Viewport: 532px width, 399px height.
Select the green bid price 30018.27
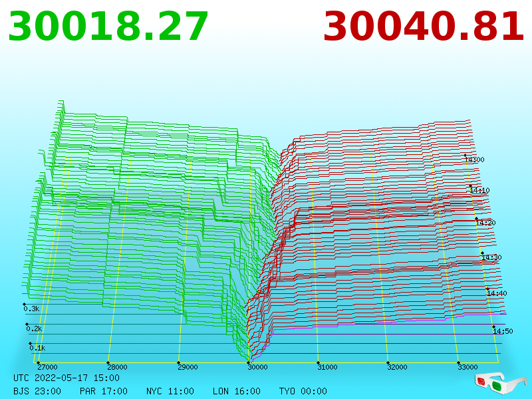pos(108,27)
